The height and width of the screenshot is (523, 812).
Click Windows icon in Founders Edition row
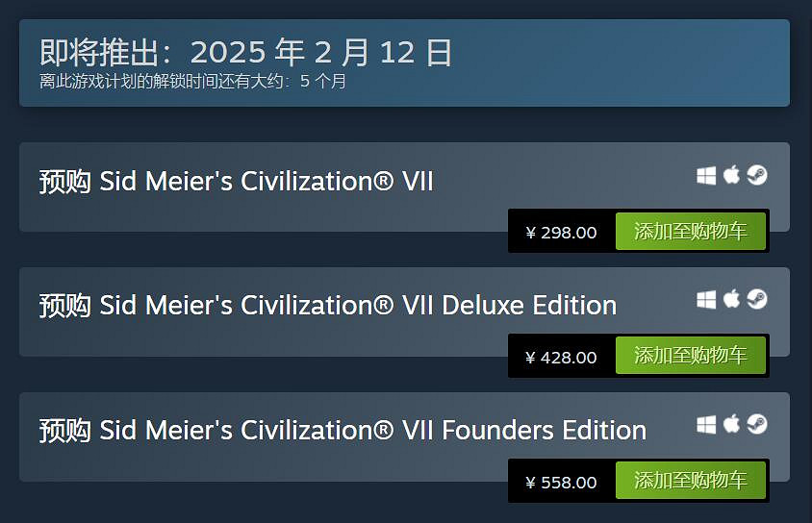tap(707, 425)
